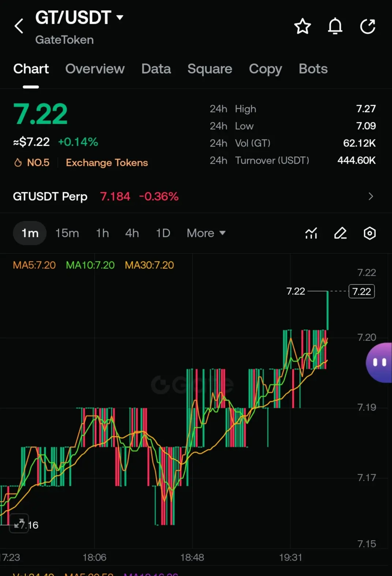Tap the MA30:7.20 indicator label
392x576 pixels.
tap(149, 265)
